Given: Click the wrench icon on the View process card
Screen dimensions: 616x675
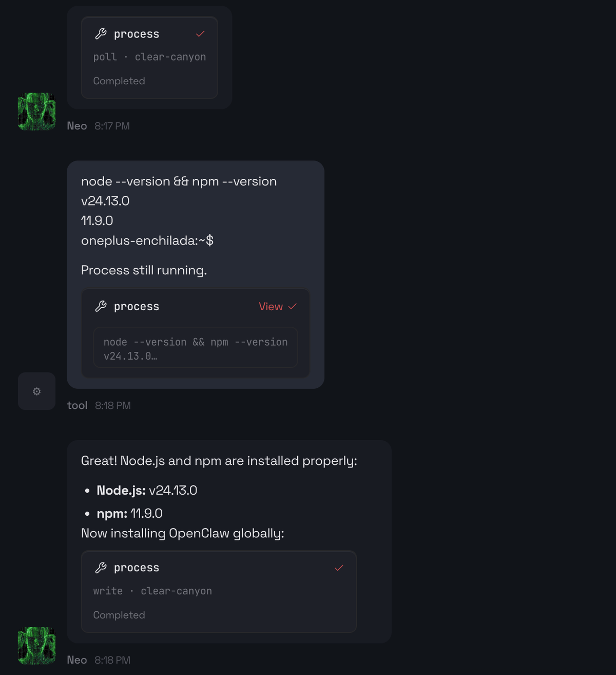Looking at the screenshot, I should pyautogui.click(x=101, y=306).
